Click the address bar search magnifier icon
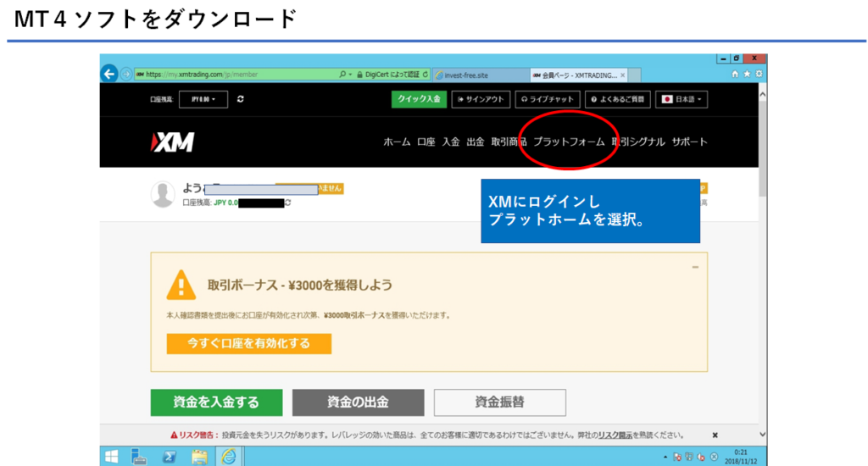The width and height of the screenshot is (868, 466). coord(342,75)
